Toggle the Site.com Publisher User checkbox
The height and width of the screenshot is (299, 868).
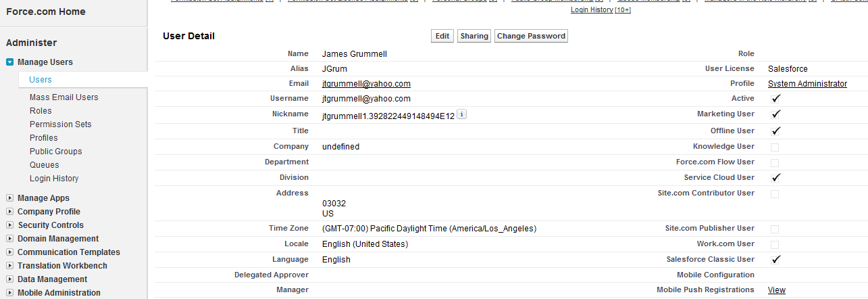[x=775, y=229]
